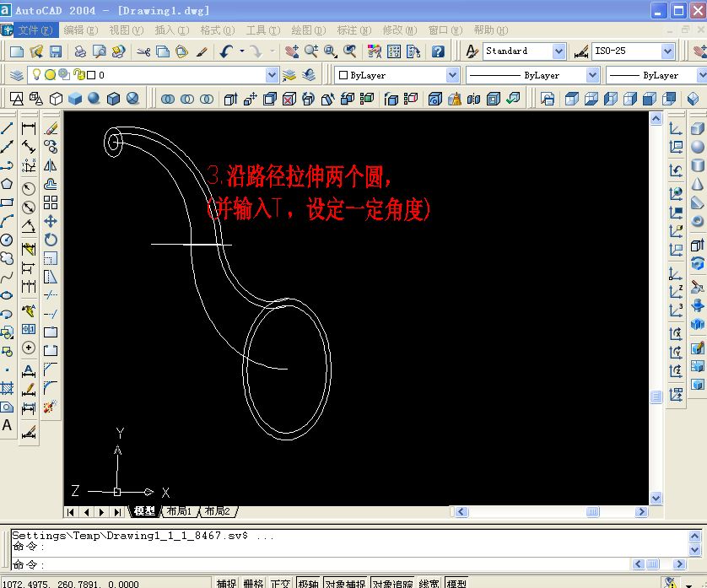Select the Circle draw tool
Screen dimensions: 707x588
coord(6,240)
